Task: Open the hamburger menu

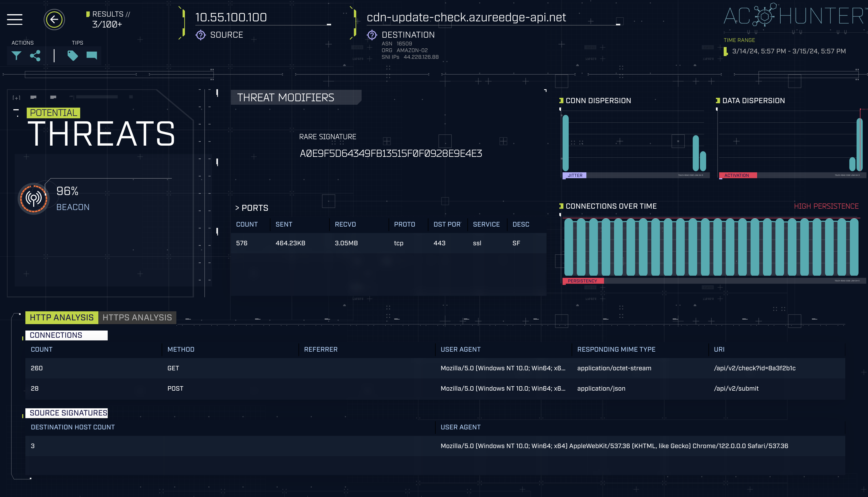Action: coord(15,20)
